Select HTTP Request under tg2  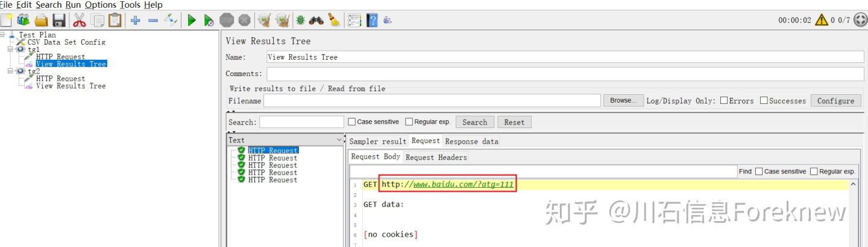[60, 79]
